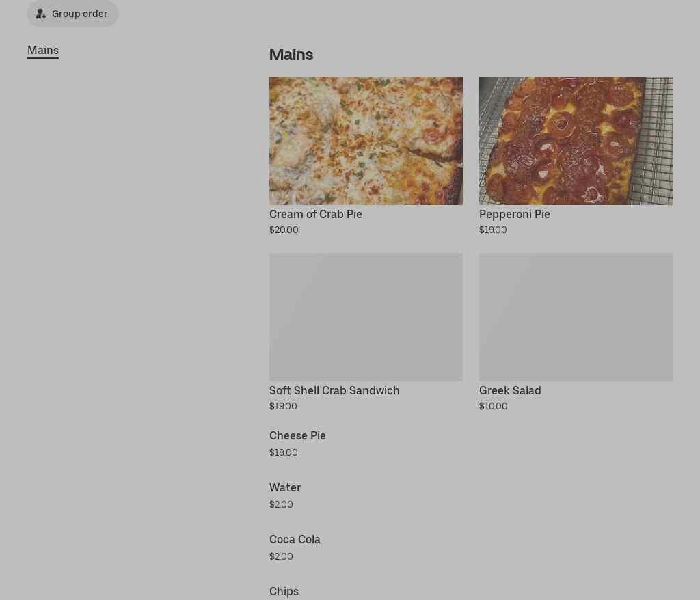Open the Cream of Crab Pie item

coord(316,214)
